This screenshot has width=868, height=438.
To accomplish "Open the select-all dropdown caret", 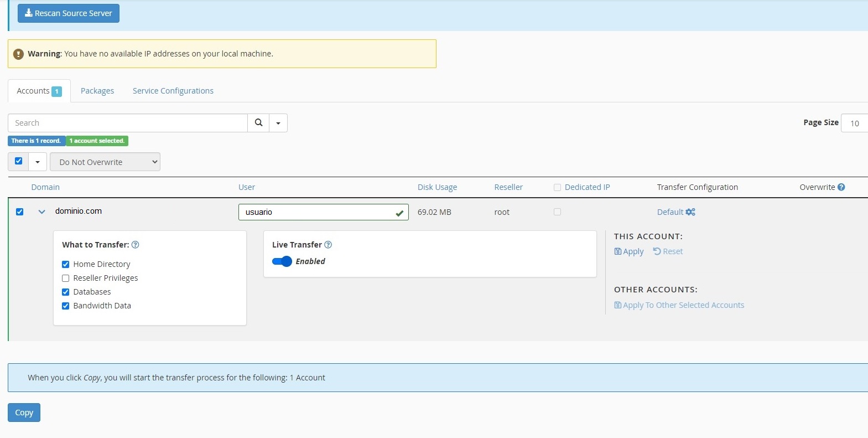I will click(38, 162).
